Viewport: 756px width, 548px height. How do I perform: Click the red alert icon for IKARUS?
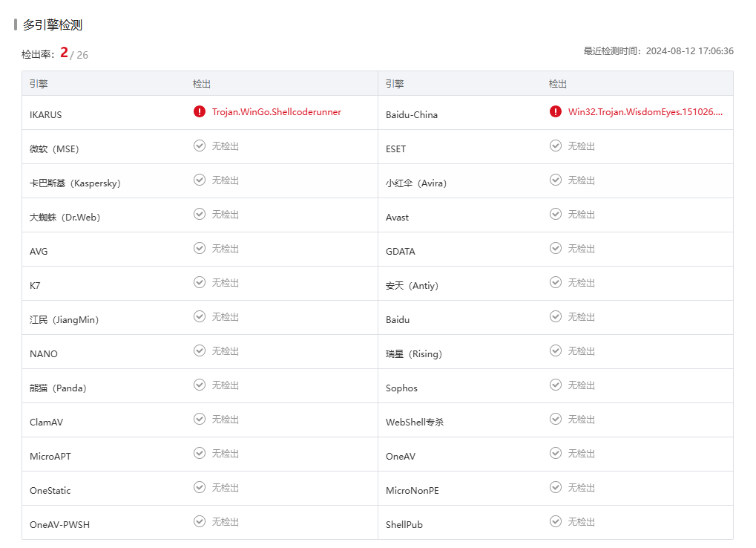coord(200,111)
